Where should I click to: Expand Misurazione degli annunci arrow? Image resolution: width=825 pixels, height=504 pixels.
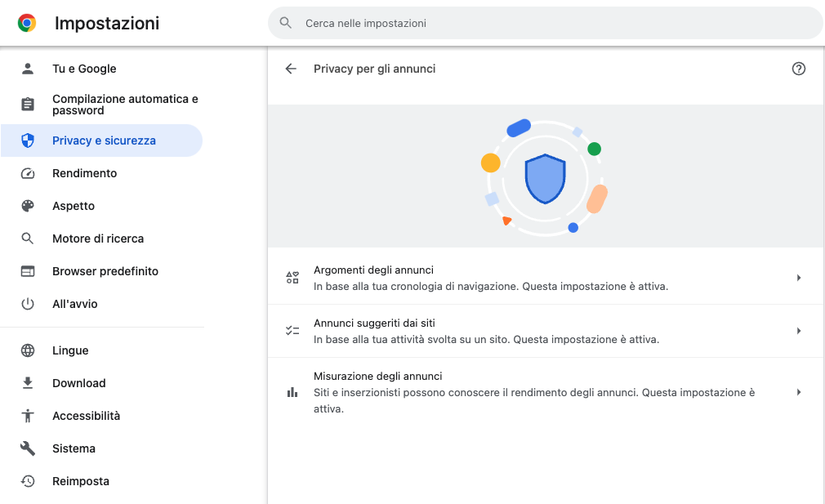(798, 392)
